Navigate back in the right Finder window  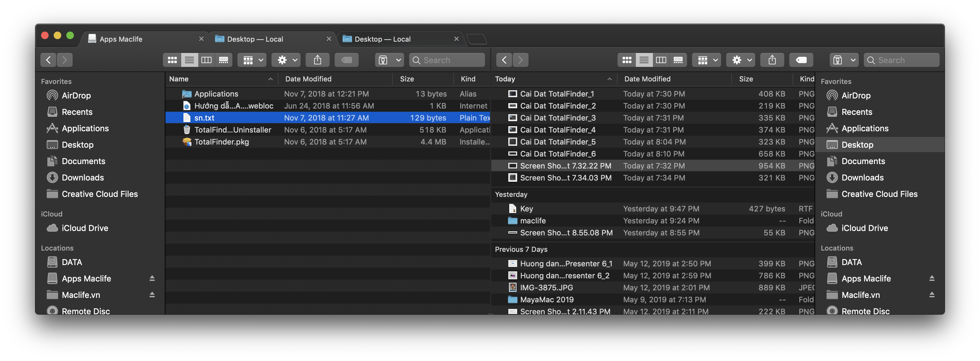(504, 60)
